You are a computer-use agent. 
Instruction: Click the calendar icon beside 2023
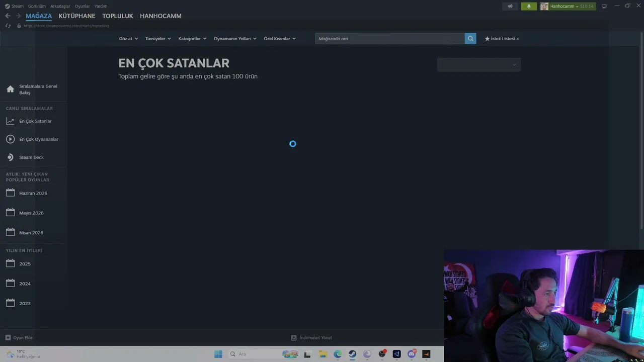(10, 303)
